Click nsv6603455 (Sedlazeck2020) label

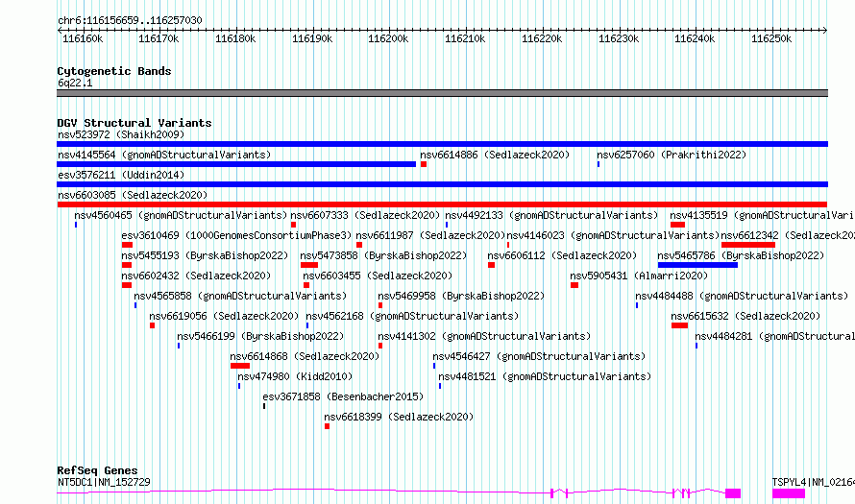pyautogui.click(x=378, y=276)
